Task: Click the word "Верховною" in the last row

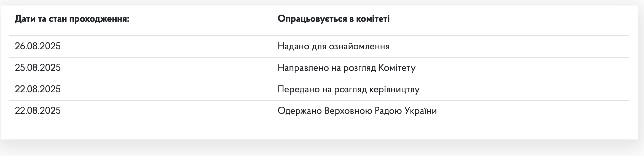Action: point(348,111)
